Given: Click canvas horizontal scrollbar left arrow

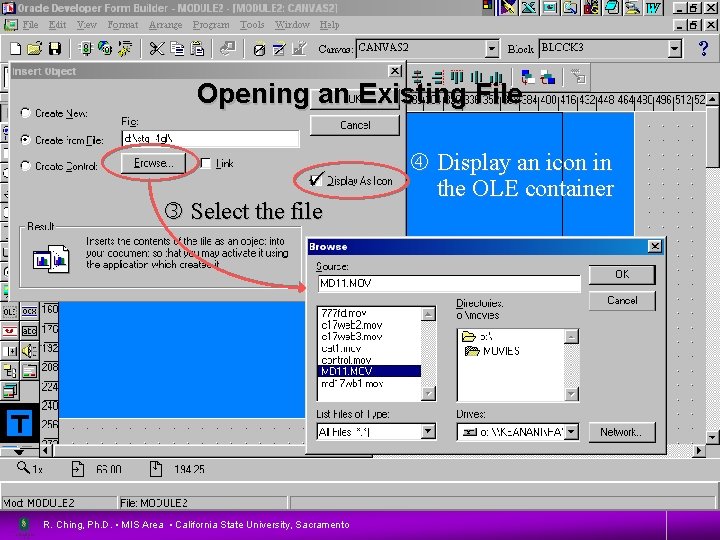Looking at the screenshot, I should pyautogui.click(x=45, y=450).
